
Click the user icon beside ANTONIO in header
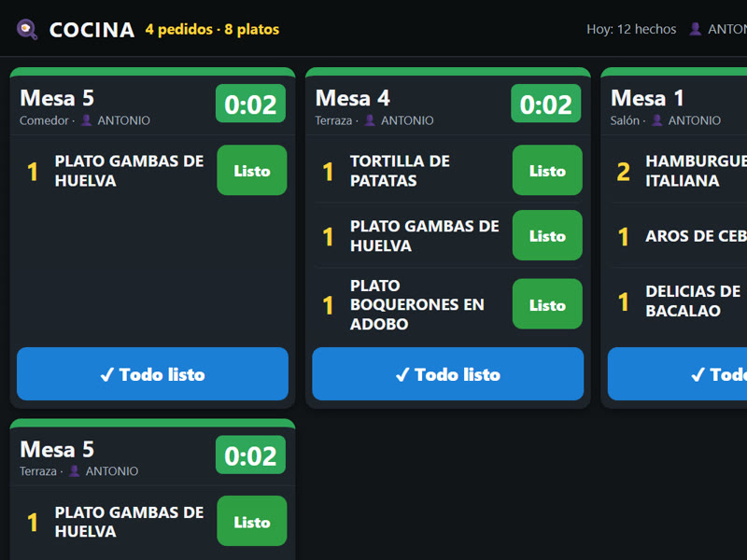(695, 29)
